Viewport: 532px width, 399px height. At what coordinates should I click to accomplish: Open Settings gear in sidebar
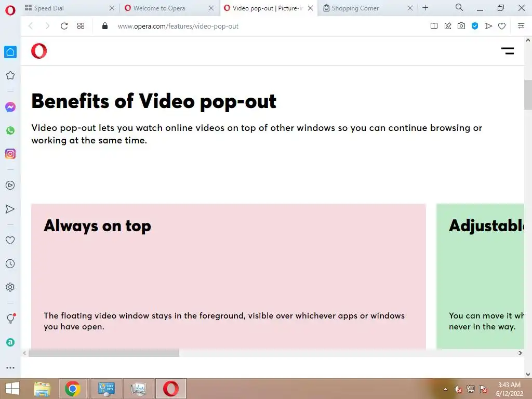[x=10, y=287]
